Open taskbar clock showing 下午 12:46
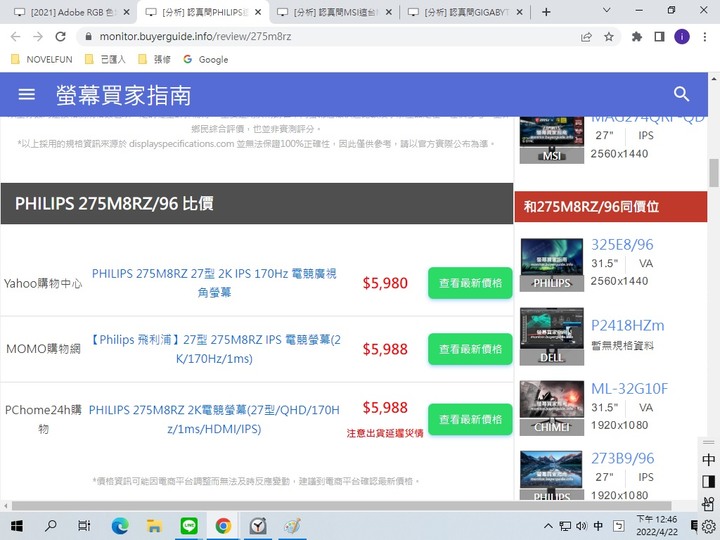The width and height of the screenshot is (720, 540). point(657,526)
